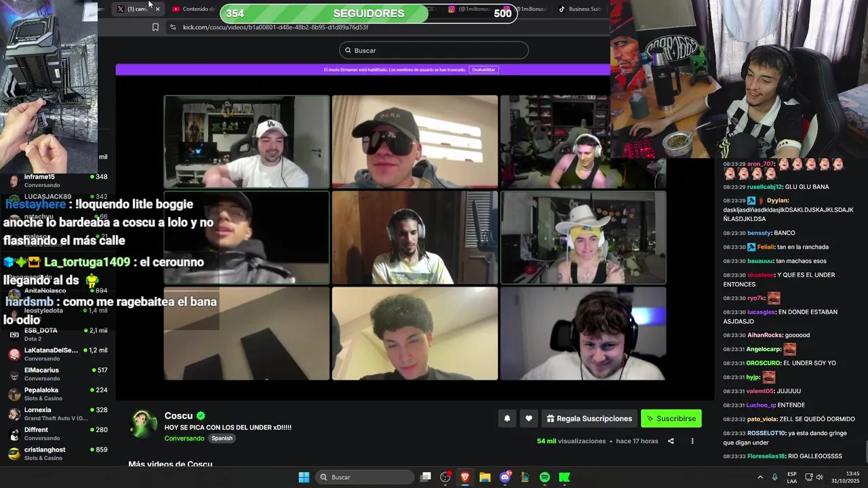Open the ElMacarius channel in the sidebar
Image resolution: width=868 pixels, height=488 pixels.
58,374
